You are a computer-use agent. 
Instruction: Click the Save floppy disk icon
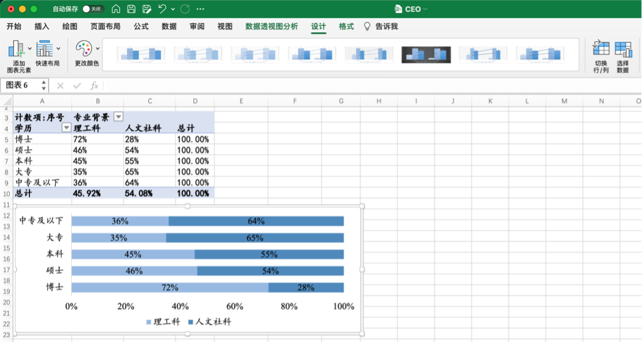131,9
